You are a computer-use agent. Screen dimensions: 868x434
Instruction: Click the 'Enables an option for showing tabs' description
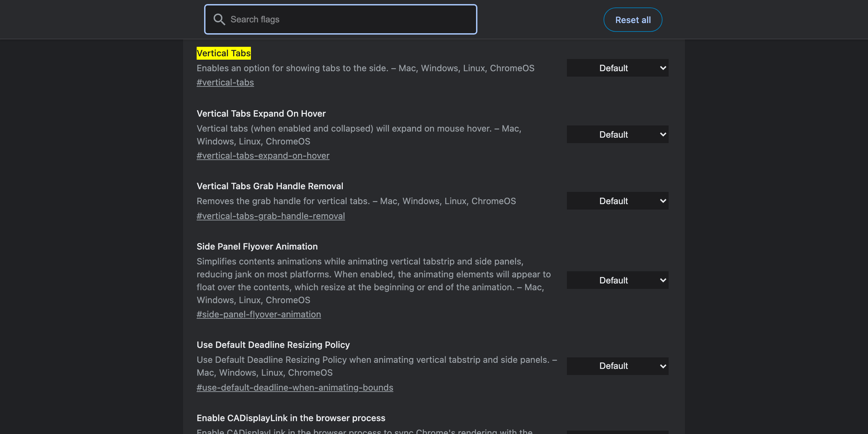click(366, 68)
